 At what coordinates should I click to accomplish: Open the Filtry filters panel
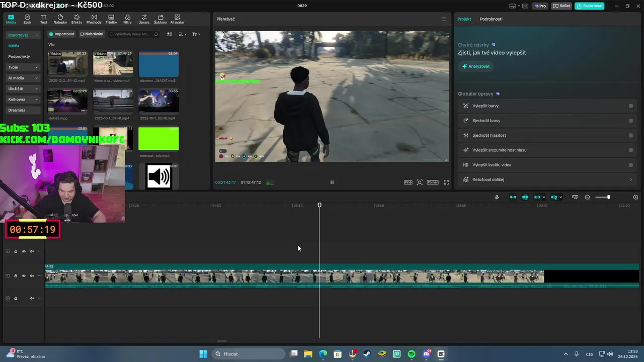click(127, 19)
